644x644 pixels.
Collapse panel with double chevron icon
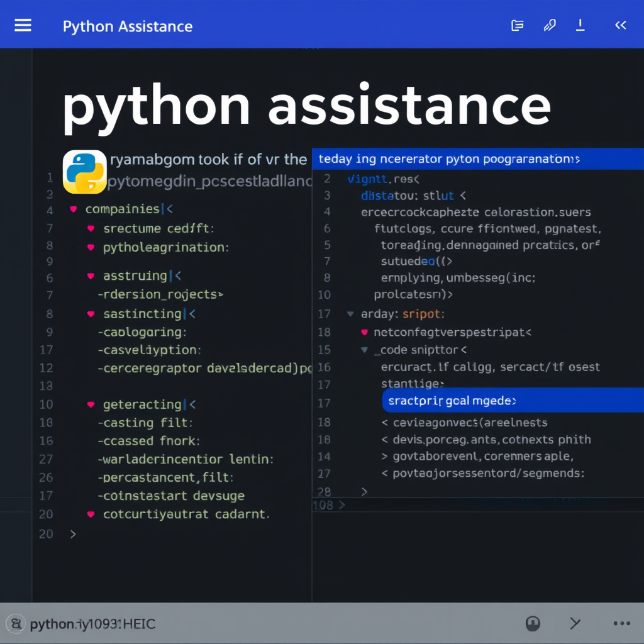click(621, 25)
